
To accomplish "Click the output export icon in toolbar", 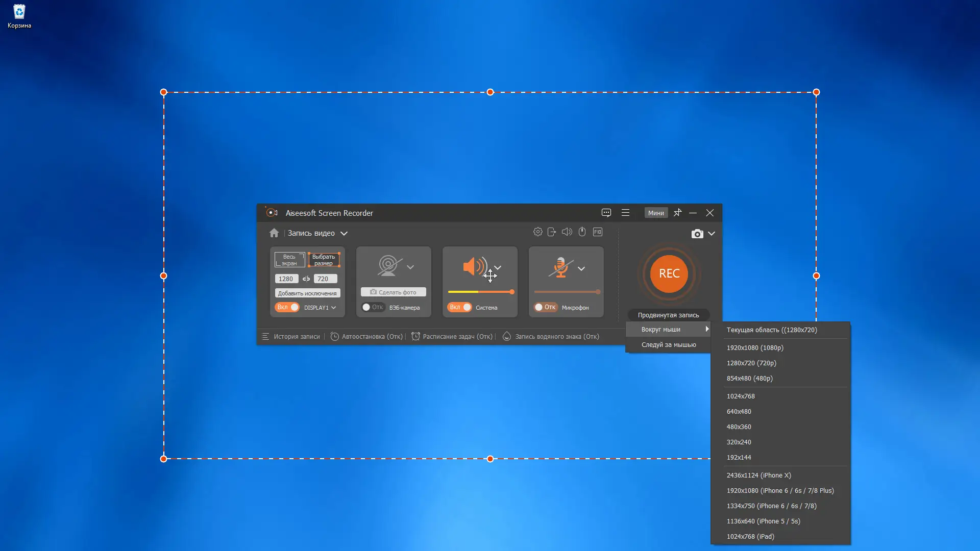I will pos(552,232).
